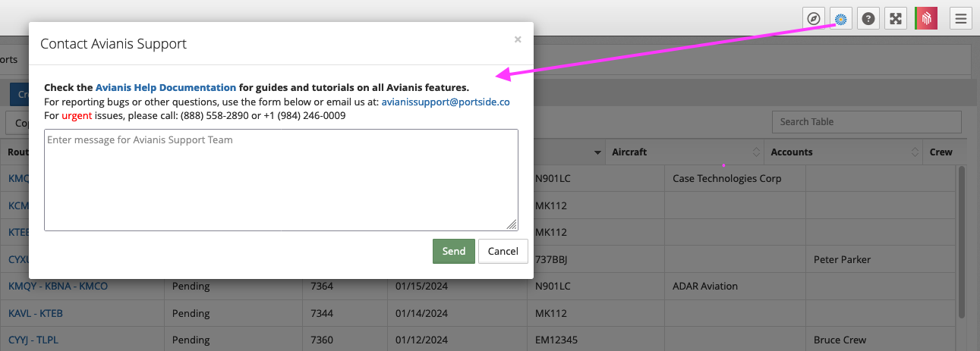Focus the Search Table field

tap(866, 122)
